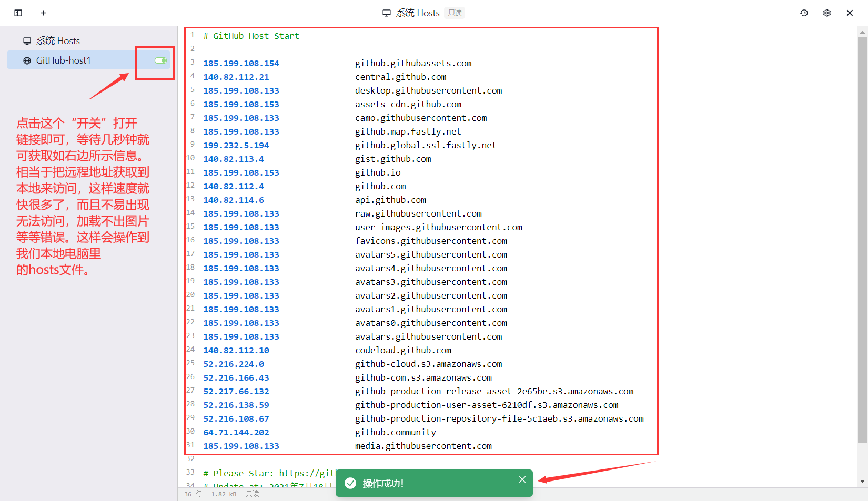The image size is (868, 501).
Task: Click hostname raw.githubusercontent.com
Action: (x=418, y=213)
